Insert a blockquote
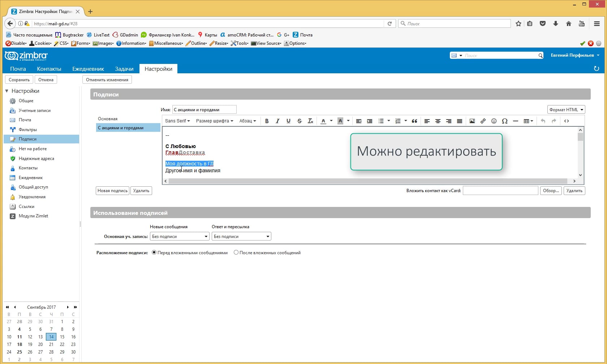 point(414,121)
